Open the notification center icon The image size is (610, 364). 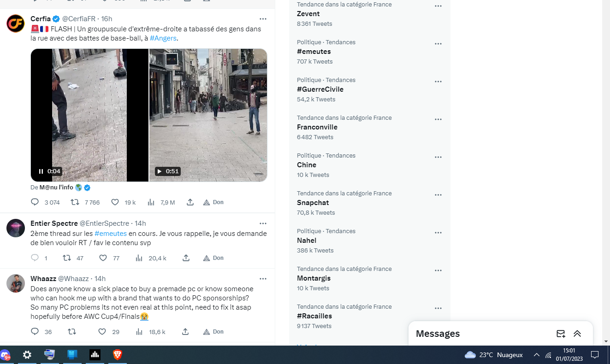595,355
